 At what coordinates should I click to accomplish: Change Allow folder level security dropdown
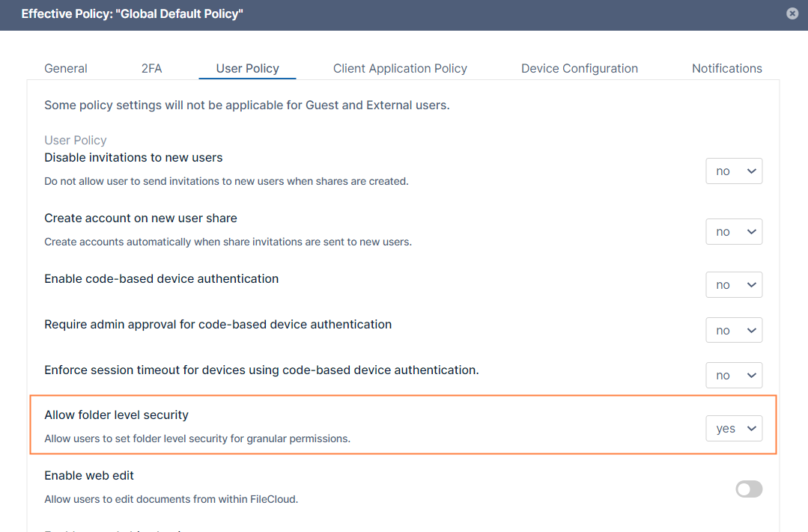coord(734,429)
